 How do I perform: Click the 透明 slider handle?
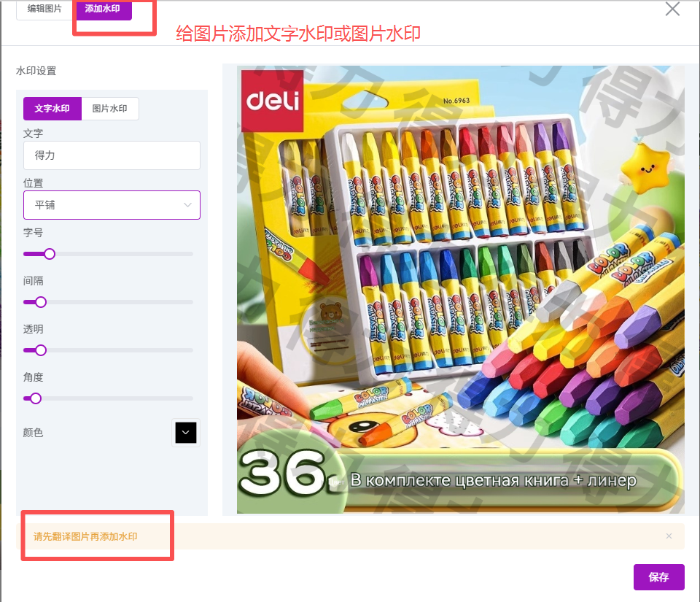[41, 350]
